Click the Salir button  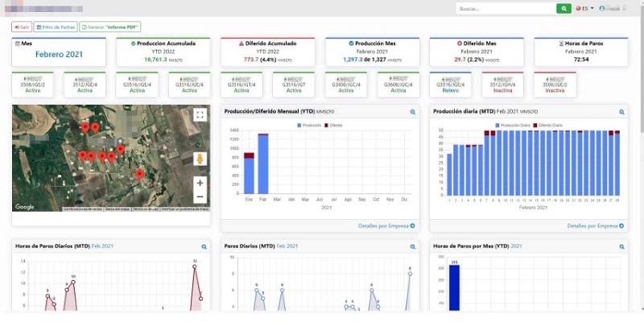click(22, 27)
